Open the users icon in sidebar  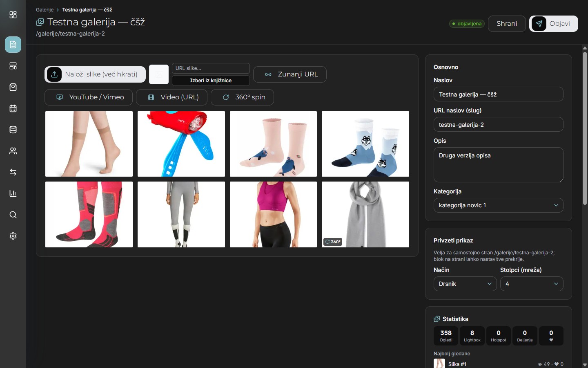[13, 151]
